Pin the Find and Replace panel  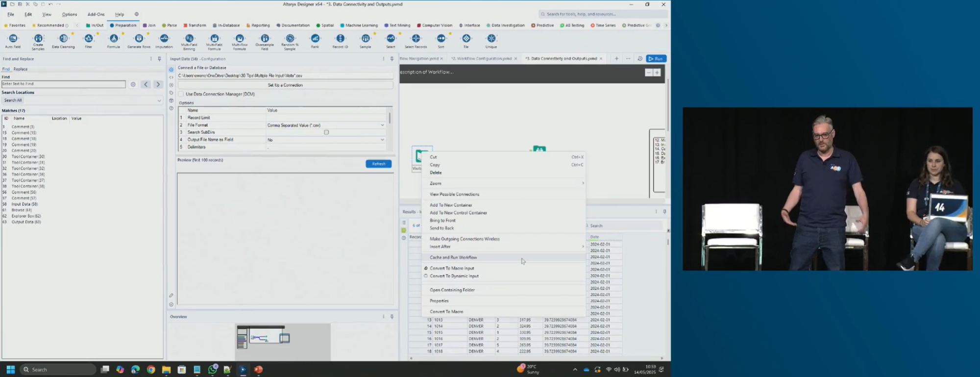click(x=159, y=59)
